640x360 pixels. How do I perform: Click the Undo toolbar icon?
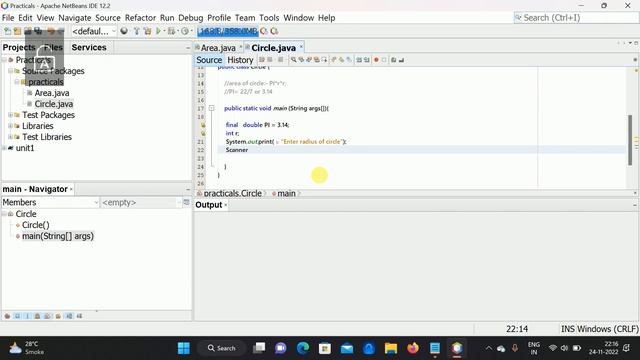click(51, 31)
